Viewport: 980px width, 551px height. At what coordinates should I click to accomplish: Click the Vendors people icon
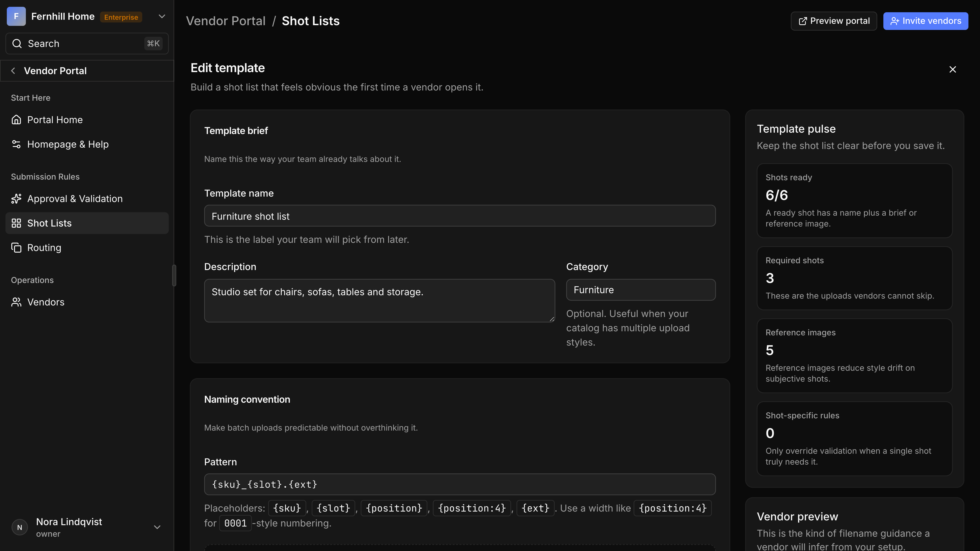[x=16, y=302]
